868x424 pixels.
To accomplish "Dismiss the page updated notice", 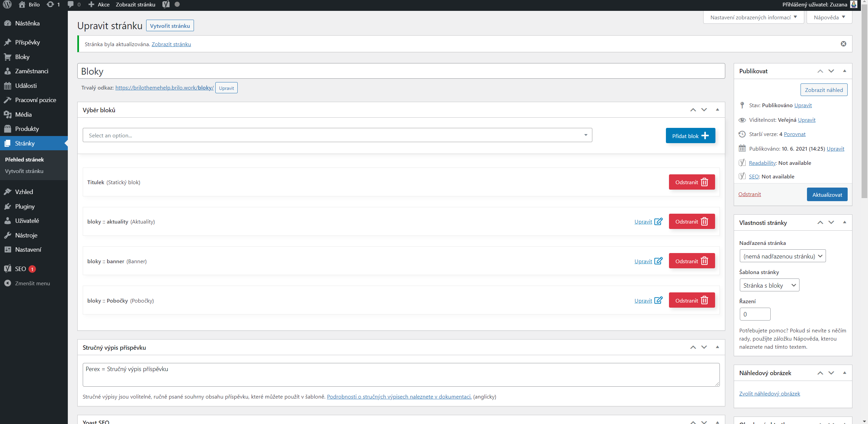I will click(843, 44).
